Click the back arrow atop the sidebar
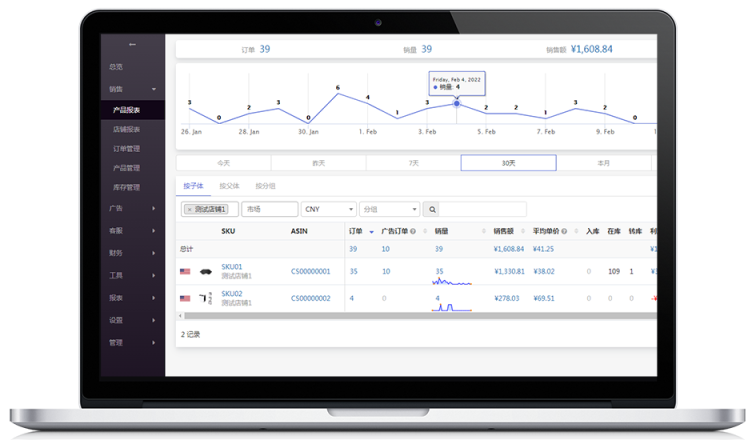 133,45
